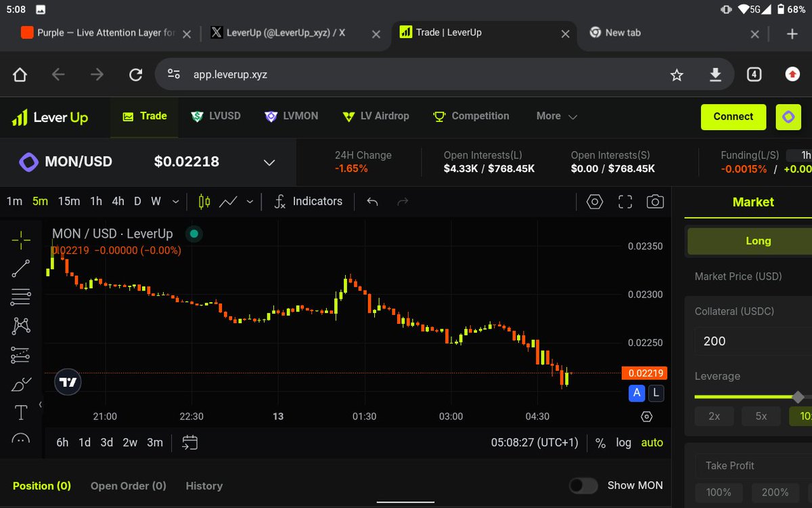Screen dimensions: 812x508
Task: Open the LVMON navigation tab
Action: coord(291,117)
